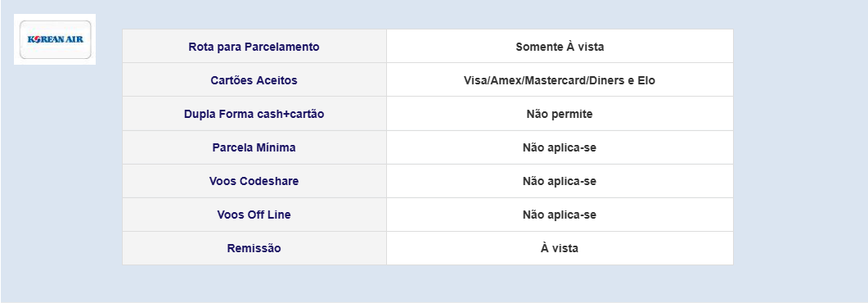Select the Rota para Parcelamento label
The height and width of the screenshot is (303, 868).
(x=254, y=47)
